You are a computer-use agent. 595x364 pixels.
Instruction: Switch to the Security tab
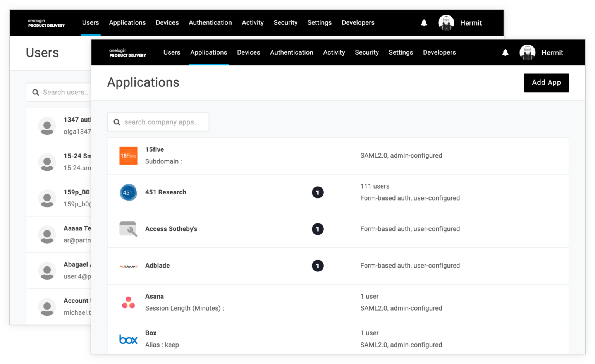point(366,52)
